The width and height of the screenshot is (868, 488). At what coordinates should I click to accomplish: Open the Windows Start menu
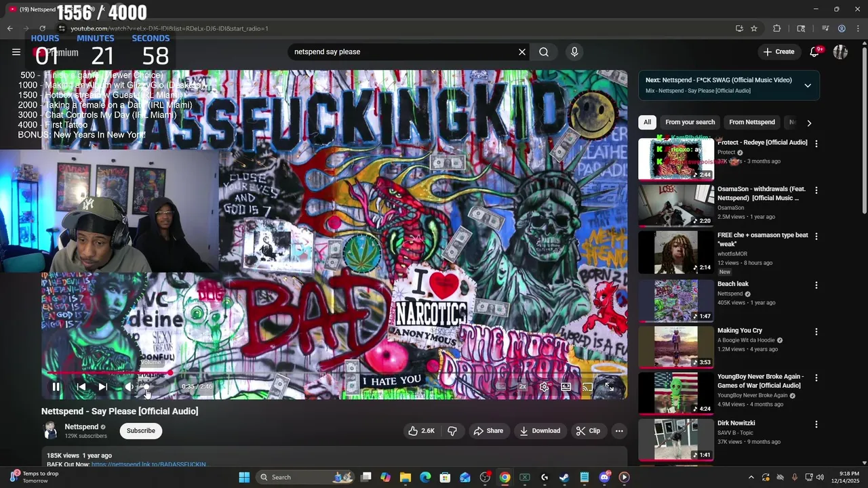tap(244, 477)
